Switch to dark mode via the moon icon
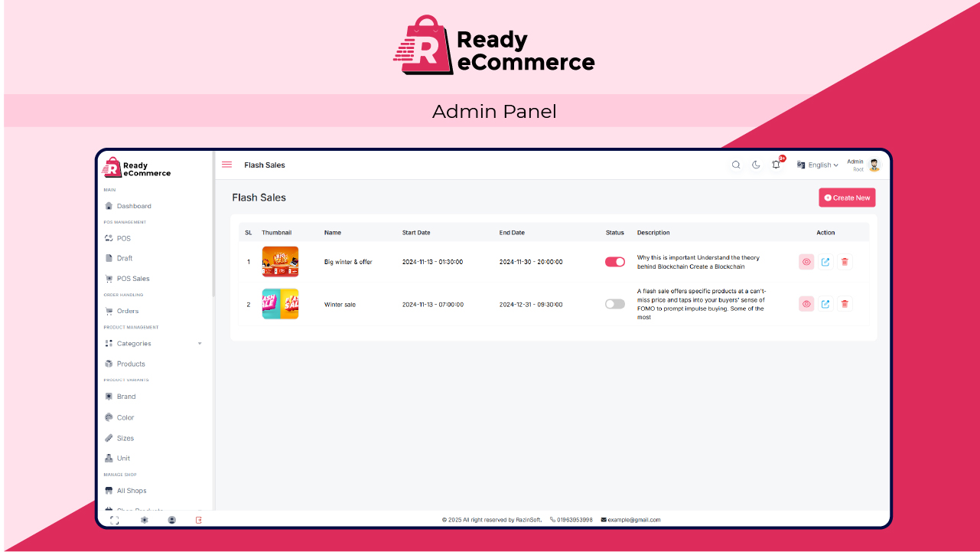980x552 pixels. (756, 165)
